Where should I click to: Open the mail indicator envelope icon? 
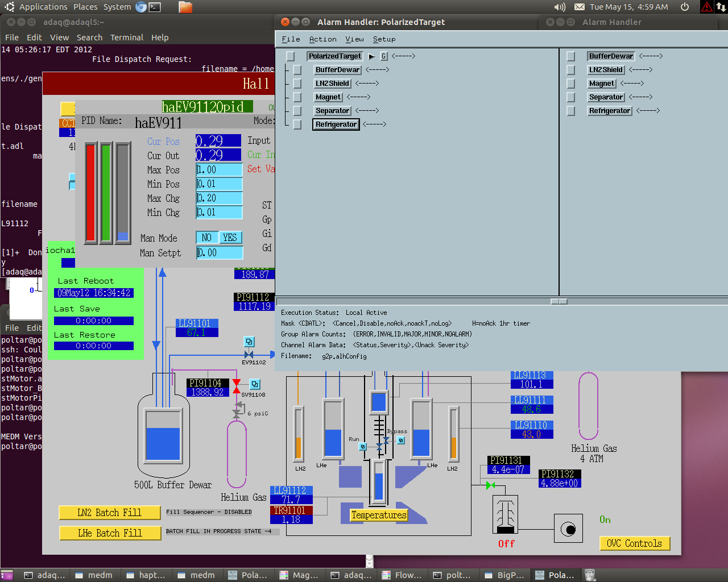pos(580,7)
